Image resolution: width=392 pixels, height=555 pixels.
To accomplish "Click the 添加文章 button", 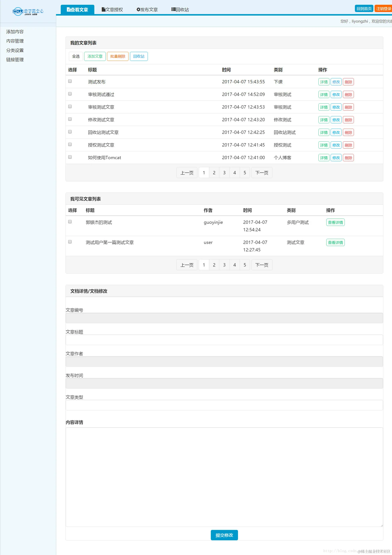I will coord(95,56).
